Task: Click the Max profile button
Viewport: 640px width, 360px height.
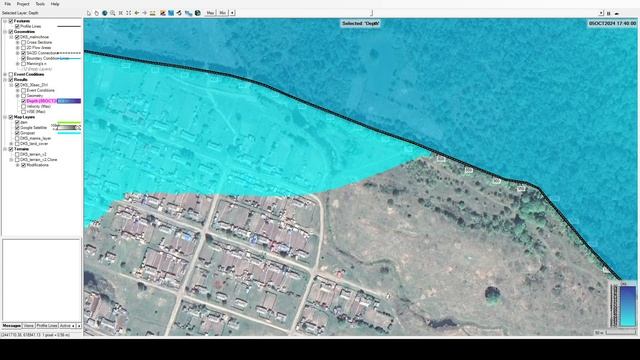Action: (x=210, y=13)
